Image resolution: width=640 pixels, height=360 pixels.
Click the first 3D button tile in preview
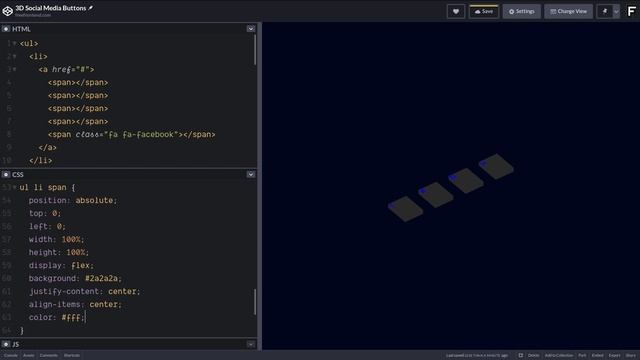point(405,209)
